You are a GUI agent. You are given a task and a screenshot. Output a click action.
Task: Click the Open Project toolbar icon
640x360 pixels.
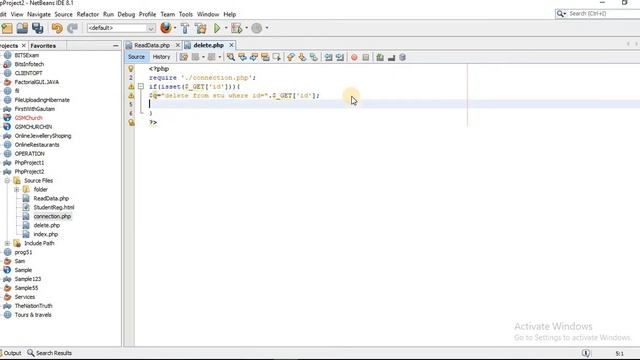click(x=22, y=28)
